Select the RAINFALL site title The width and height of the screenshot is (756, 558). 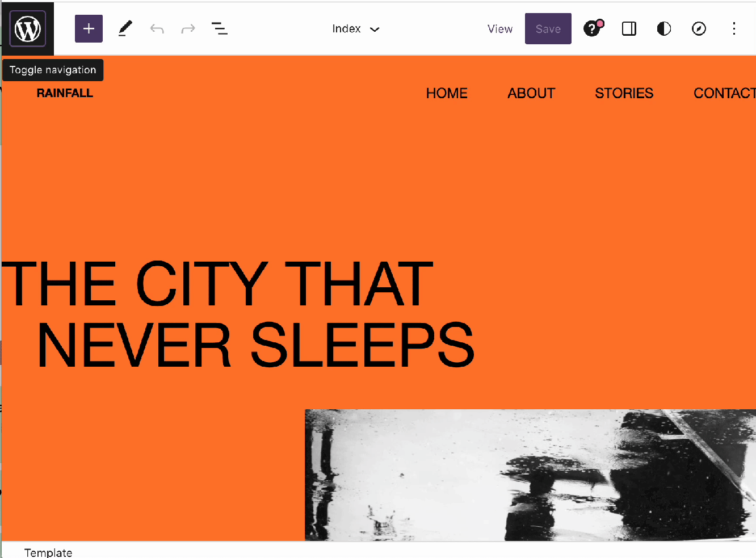(65, 93)
